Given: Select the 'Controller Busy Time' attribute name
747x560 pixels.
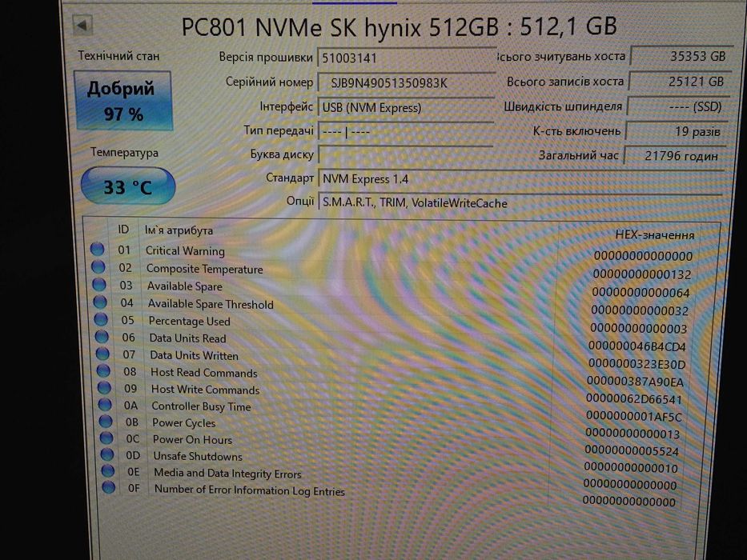Looking at the screenshot, I should pos(201,406).
